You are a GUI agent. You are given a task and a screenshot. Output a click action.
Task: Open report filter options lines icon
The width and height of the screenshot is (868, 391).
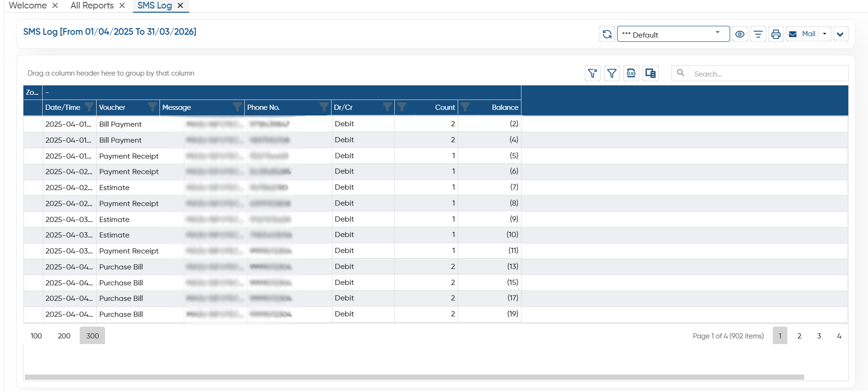click(758, 34)
